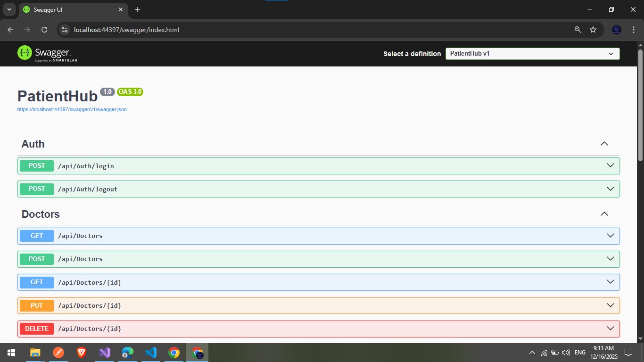
Task: Collapse the Auth section
Action: pos(604,144)
